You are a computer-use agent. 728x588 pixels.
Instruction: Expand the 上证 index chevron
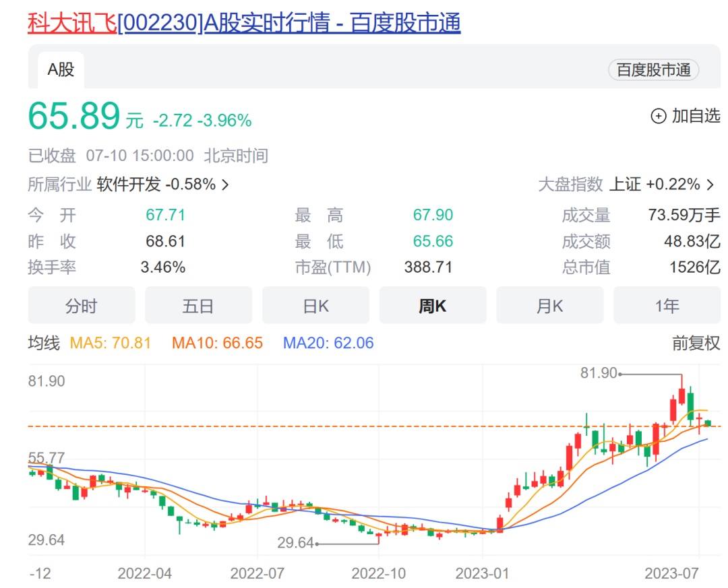[x=711, y=185]
